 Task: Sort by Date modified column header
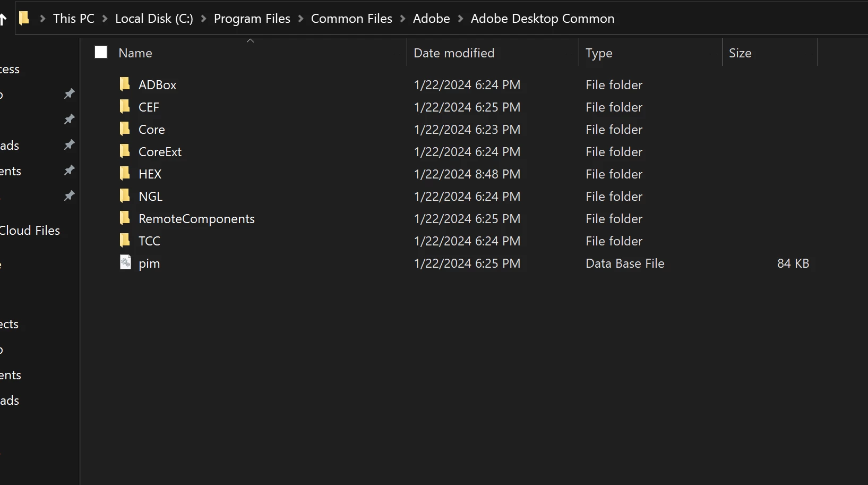454,53
